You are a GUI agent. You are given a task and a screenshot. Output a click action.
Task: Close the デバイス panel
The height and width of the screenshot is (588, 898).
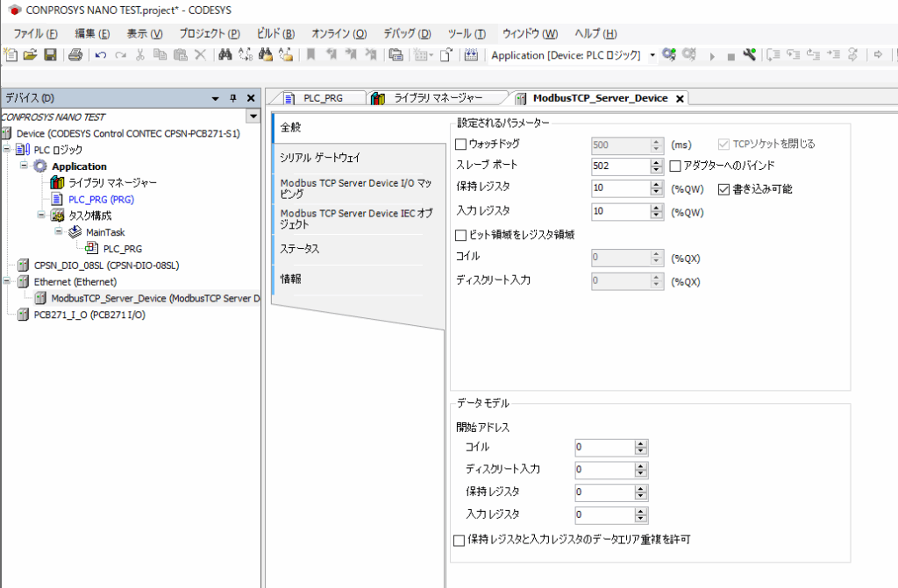tap(251, 98)
